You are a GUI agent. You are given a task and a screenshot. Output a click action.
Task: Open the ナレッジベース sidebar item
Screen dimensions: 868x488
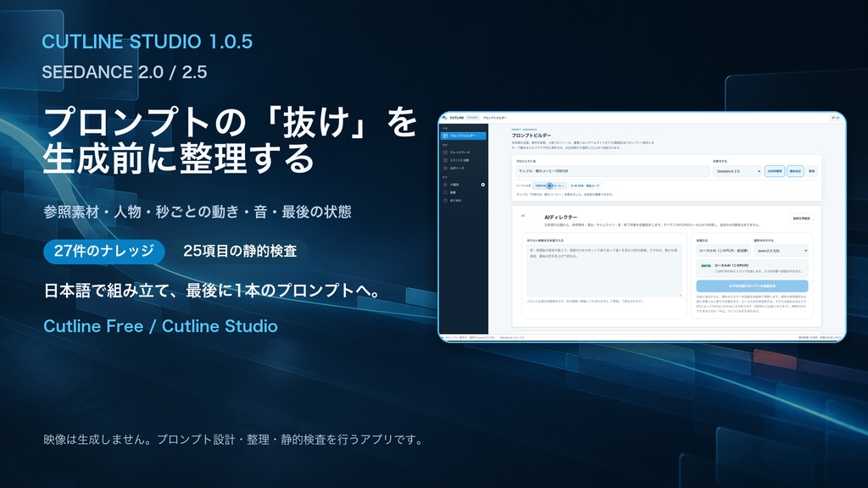point(464,152)
